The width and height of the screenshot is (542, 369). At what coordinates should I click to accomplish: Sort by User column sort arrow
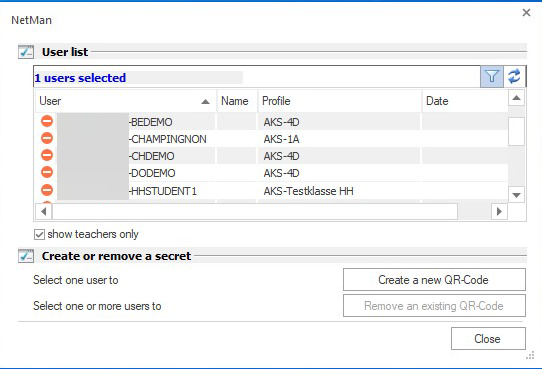tap(205, 102)
